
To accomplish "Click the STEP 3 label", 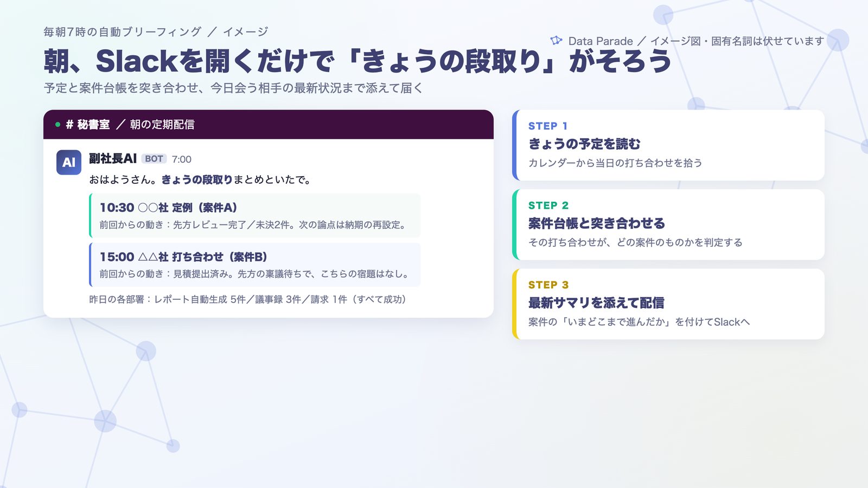I will (548, 285).
